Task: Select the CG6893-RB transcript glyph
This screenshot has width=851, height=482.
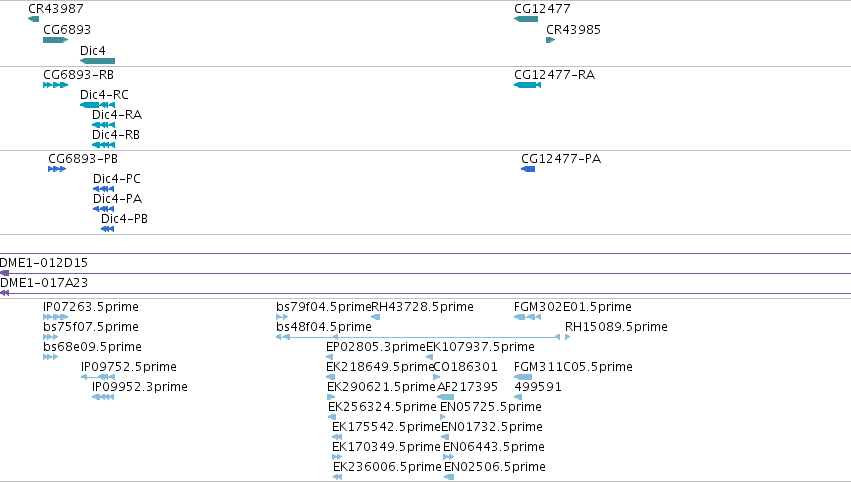Action: pyautogui.click(x=55, y=85)
